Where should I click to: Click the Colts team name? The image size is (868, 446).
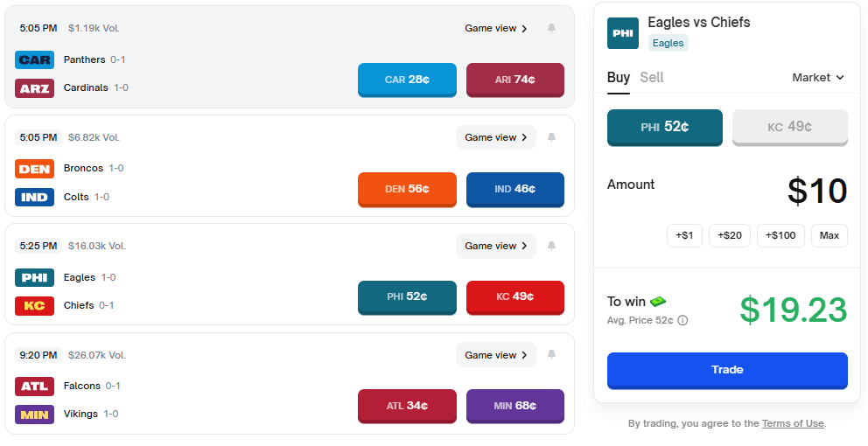(76, 197)
